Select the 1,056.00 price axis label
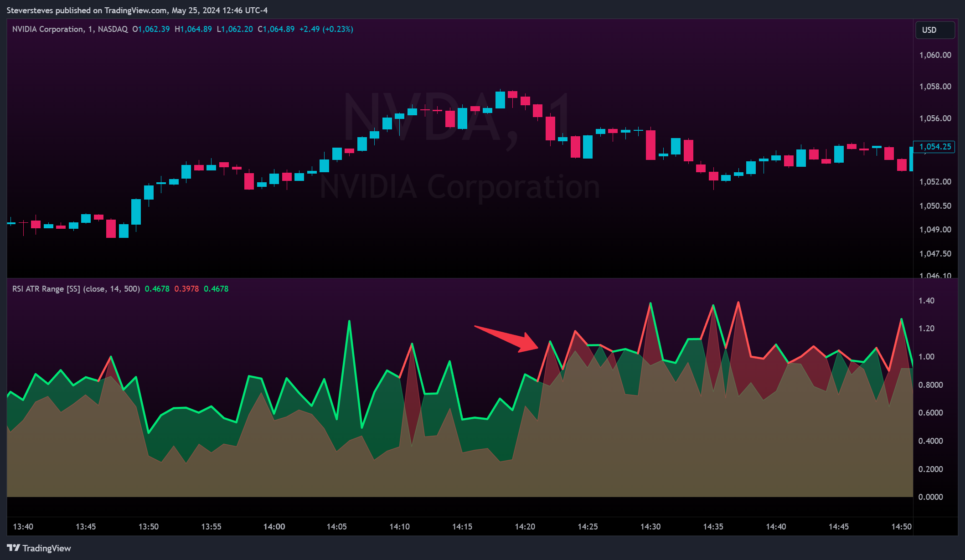The image size is (965, 560). tap(935, 118)
